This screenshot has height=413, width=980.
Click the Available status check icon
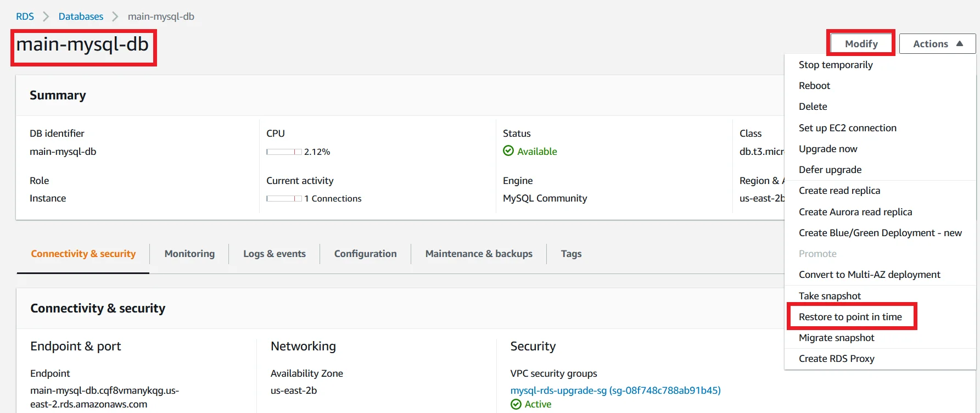pyautogui.click(x=508, y=150)
